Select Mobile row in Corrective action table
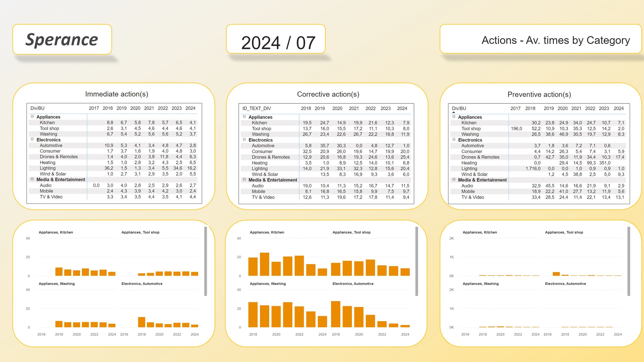644x362 pixels. (x=326, y=191)
